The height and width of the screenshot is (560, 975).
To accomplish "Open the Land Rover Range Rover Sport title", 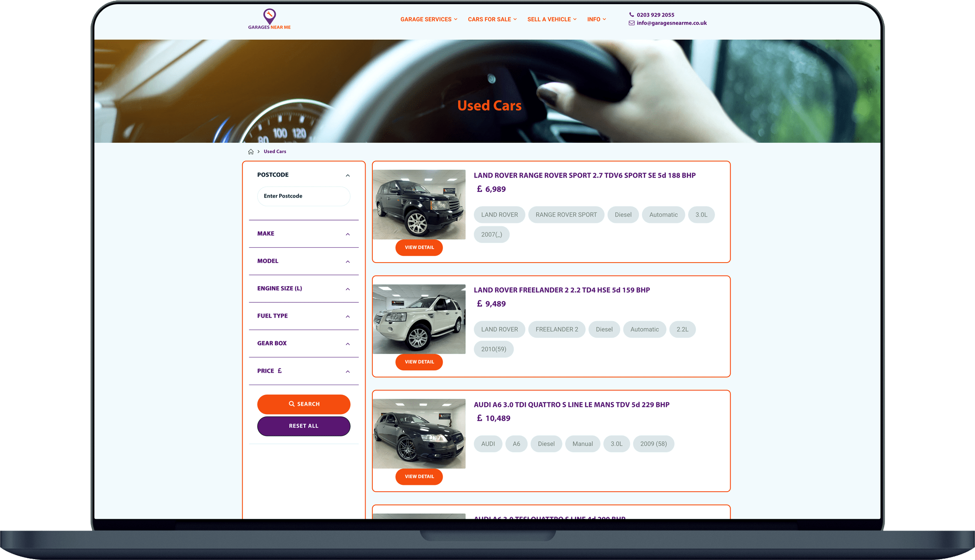I will (584, 175).
